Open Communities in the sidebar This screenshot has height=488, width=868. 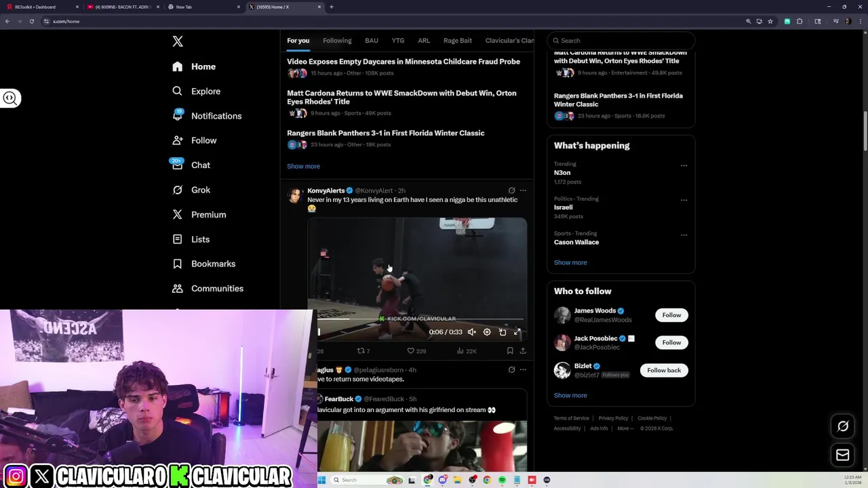click(208, 289)
